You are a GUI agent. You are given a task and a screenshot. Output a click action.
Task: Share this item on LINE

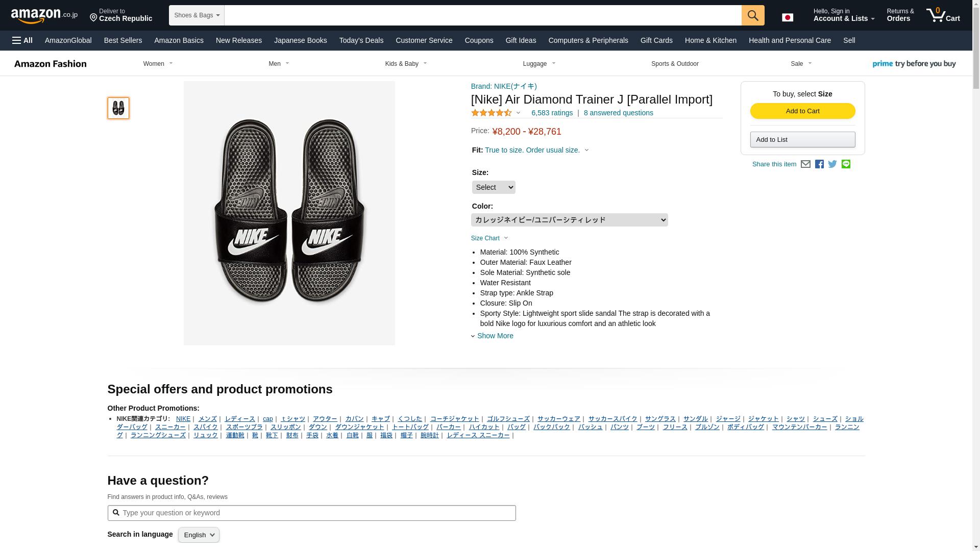coord(846,164)
